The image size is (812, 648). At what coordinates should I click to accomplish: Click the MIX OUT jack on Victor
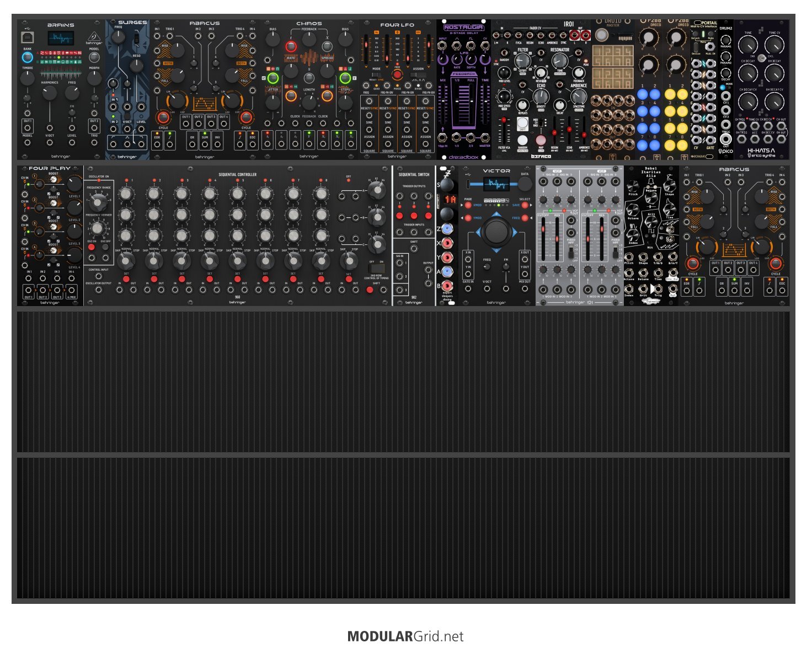coord(525,288)
